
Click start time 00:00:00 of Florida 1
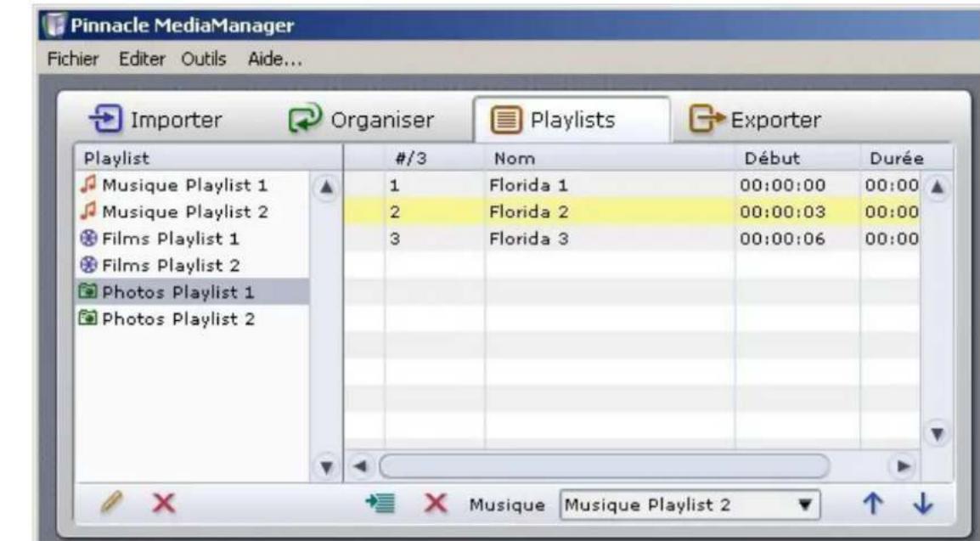[782, 185]
